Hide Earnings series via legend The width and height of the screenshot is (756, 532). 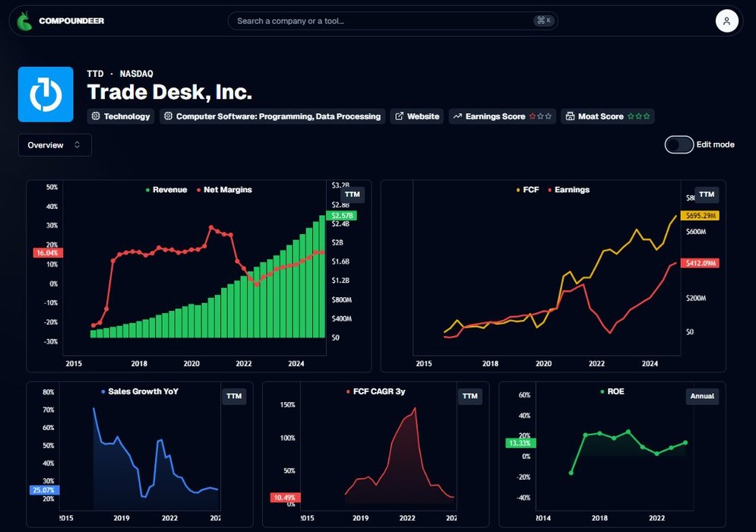tap(568, 190)
